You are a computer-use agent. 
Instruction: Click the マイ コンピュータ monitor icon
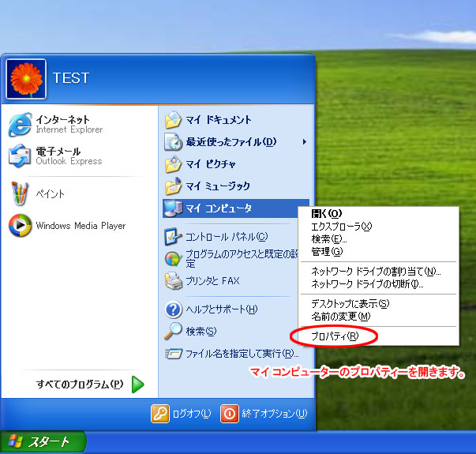coord(174,208)
